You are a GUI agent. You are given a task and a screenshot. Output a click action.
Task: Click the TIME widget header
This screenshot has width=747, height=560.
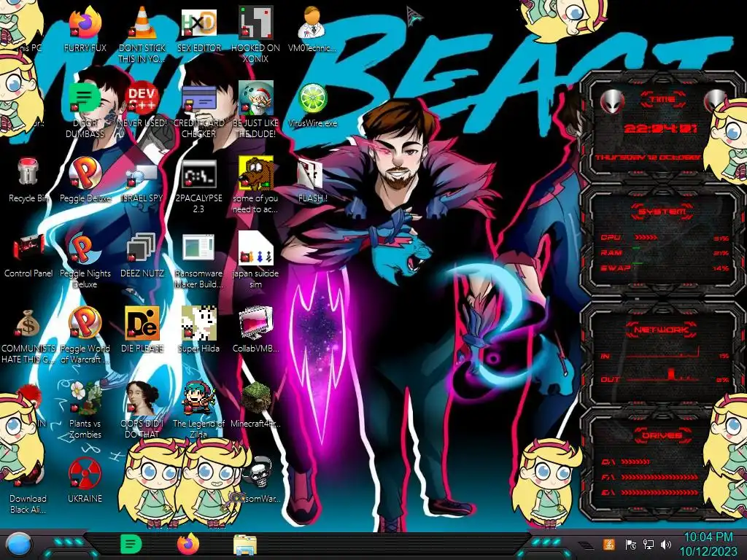click(662, 99)
